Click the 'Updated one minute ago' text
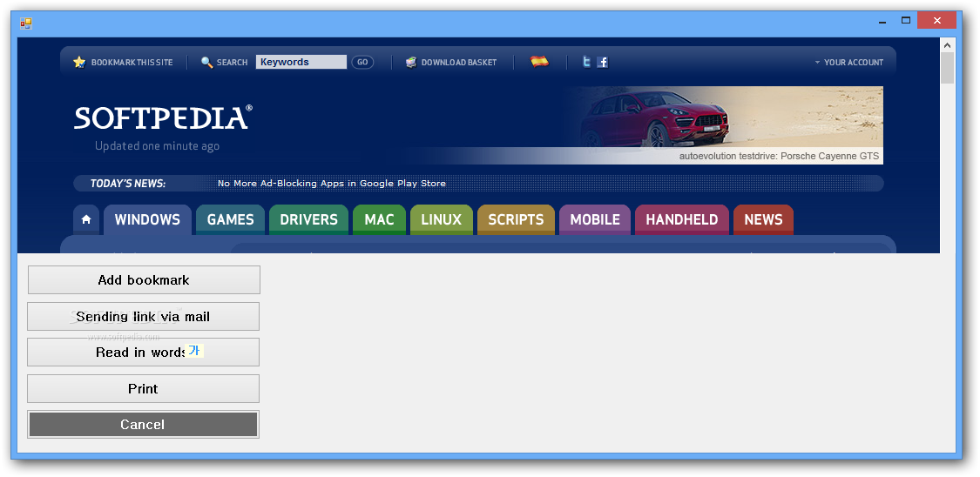Screen dimensions: 980x477 [157, 146]
